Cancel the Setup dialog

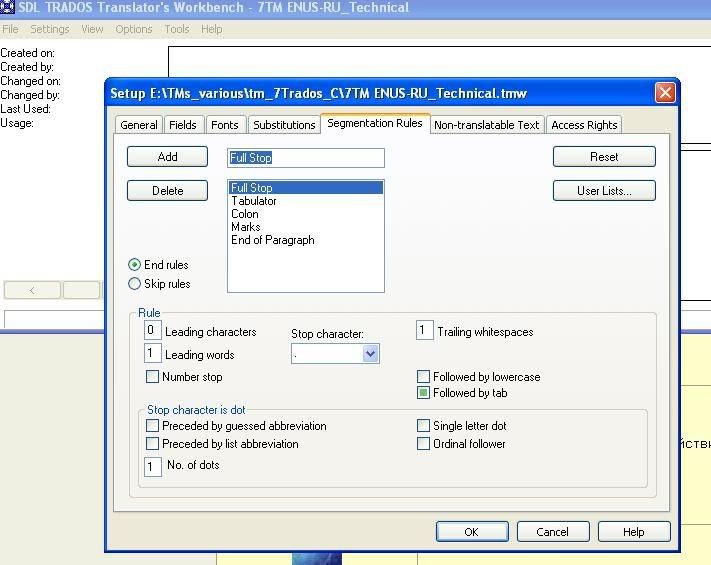pos(553,531)
